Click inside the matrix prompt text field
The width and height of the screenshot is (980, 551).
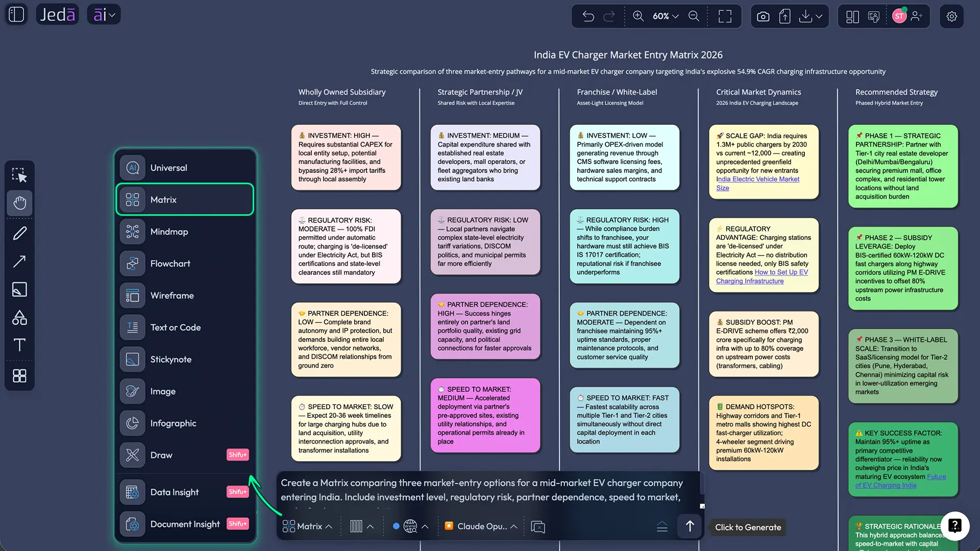(x=487, y=490)
